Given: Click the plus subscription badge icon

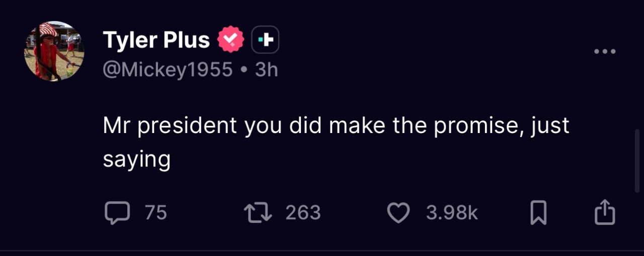Looking at the screenshot, I should pos(265,40).
